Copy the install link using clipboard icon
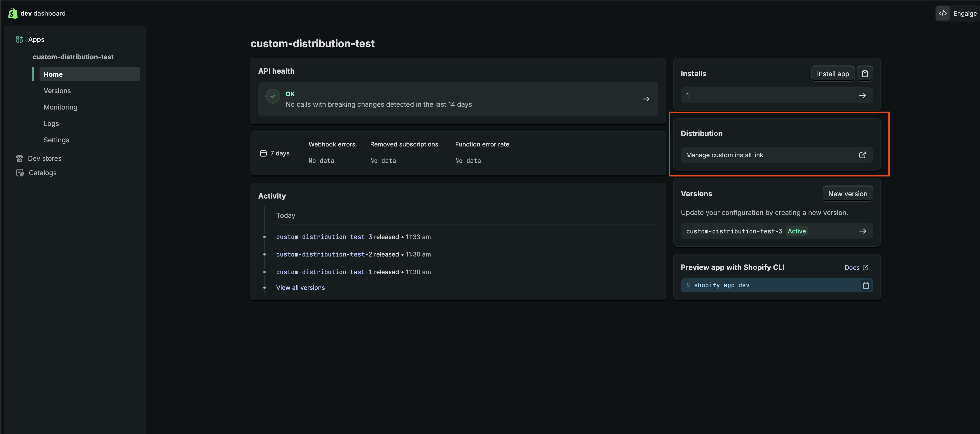Viewport: 980px width, 434px height. [865, 74]
